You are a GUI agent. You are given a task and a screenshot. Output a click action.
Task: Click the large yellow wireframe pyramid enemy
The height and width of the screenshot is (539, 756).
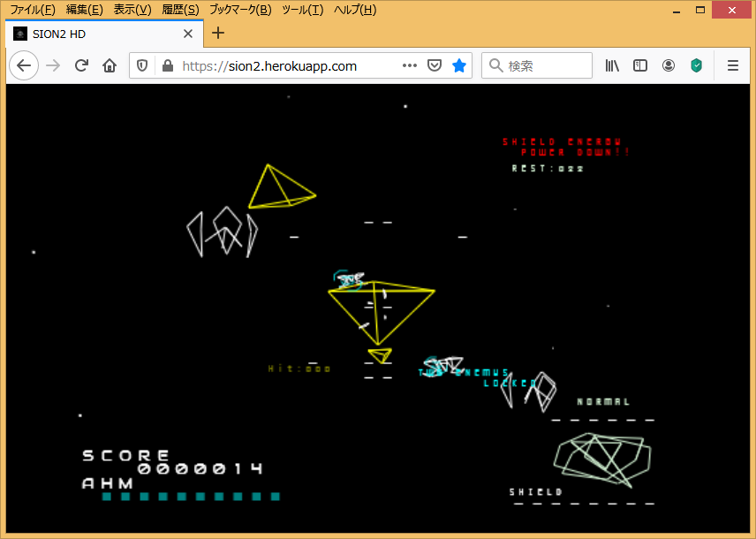381,313
